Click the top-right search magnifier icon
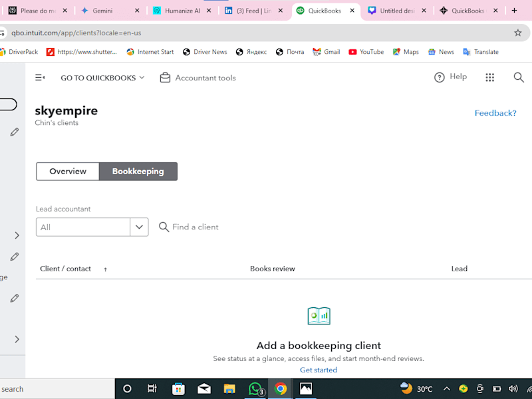Viewport: 532px width, 399px height. coord(519,77)
